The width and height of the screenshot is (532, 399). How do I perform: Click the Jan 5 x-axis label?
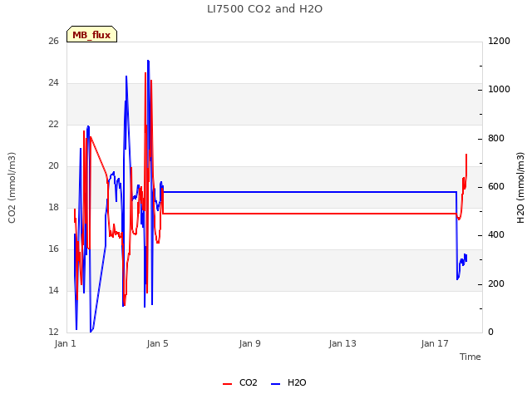click(x=157, y=343)
